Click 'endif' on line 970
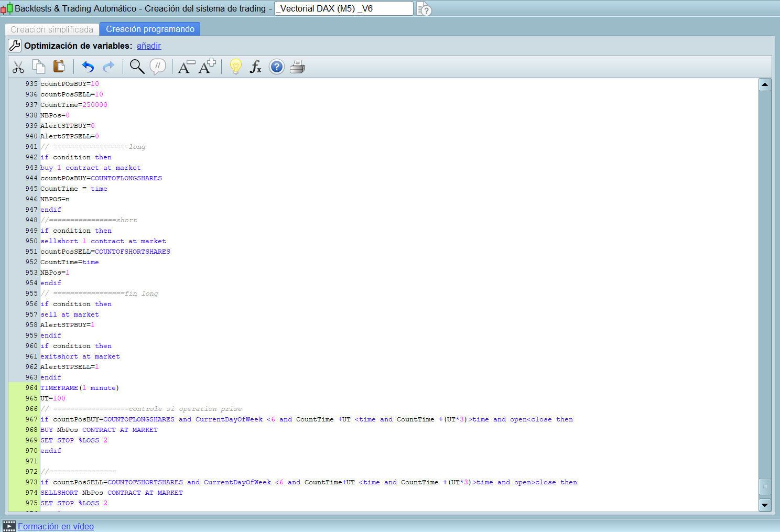 point(51,451)
